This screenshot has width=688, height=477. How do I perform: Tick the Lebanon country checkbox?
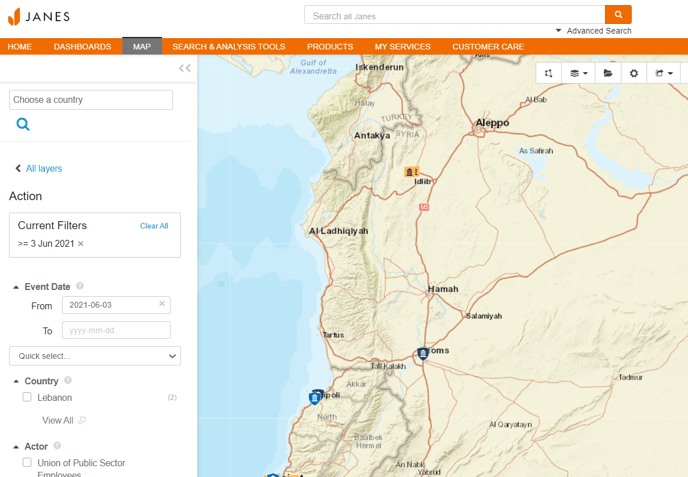pyautogui.click(x=27, y=397)
